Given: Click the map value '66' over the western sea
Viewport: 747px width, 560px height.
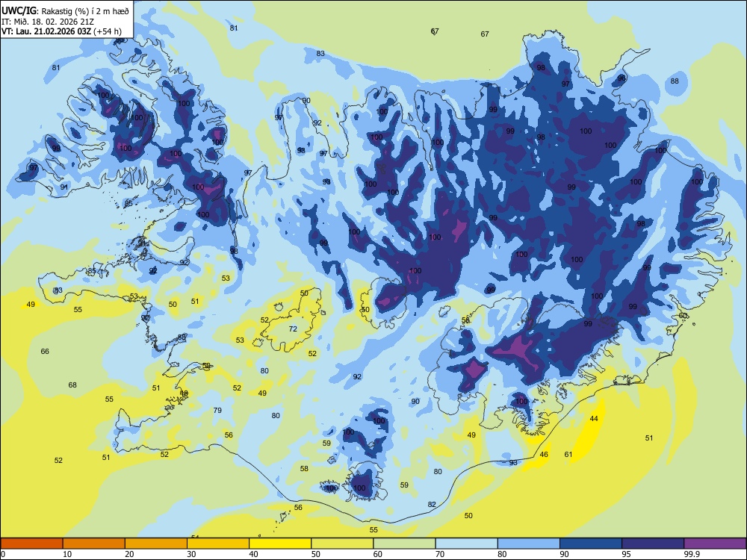Looking at the screenshot, I should coord(45,352).
